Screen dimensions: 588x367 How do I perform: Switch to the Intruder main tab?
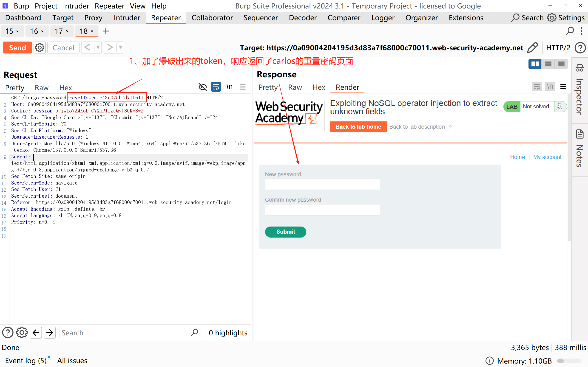pyautogui.click(x=127, y=18)
